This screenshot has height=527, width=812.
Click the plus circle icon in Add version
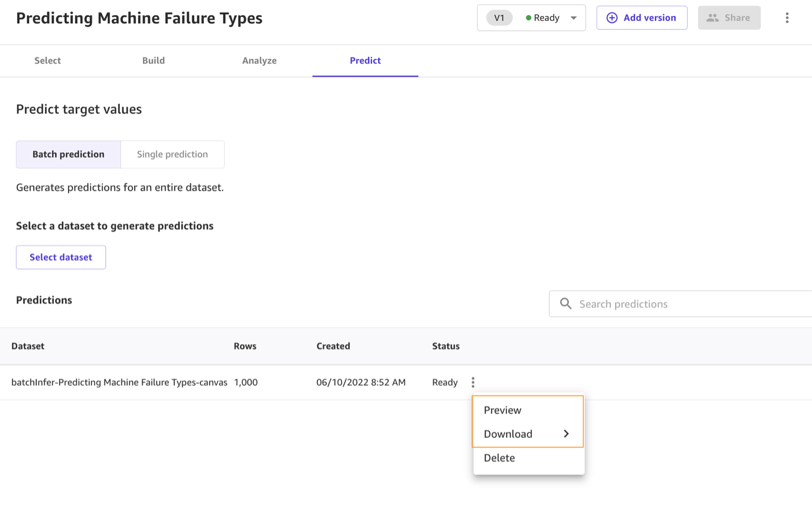[x=612, y=18]
